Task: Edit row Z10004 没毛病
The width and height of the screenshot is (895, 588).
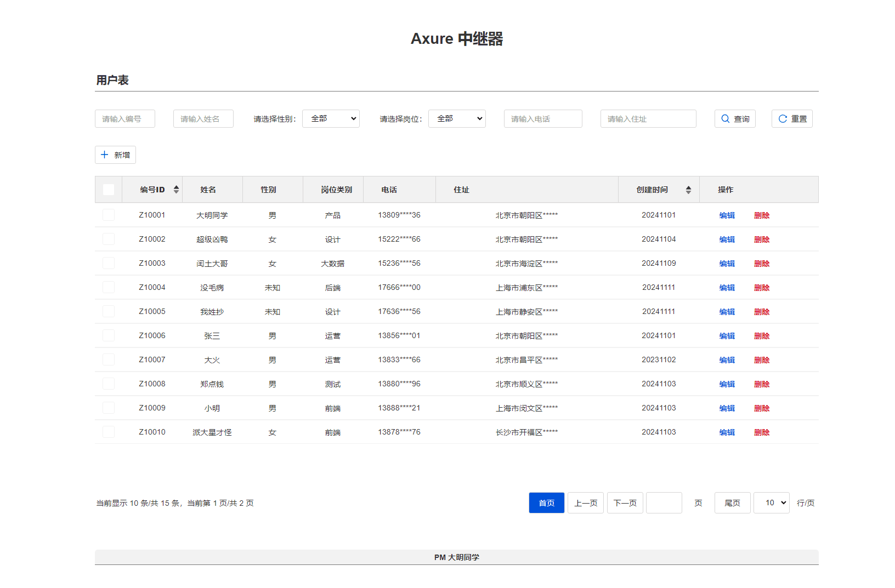Action: [x=727, y=288]
